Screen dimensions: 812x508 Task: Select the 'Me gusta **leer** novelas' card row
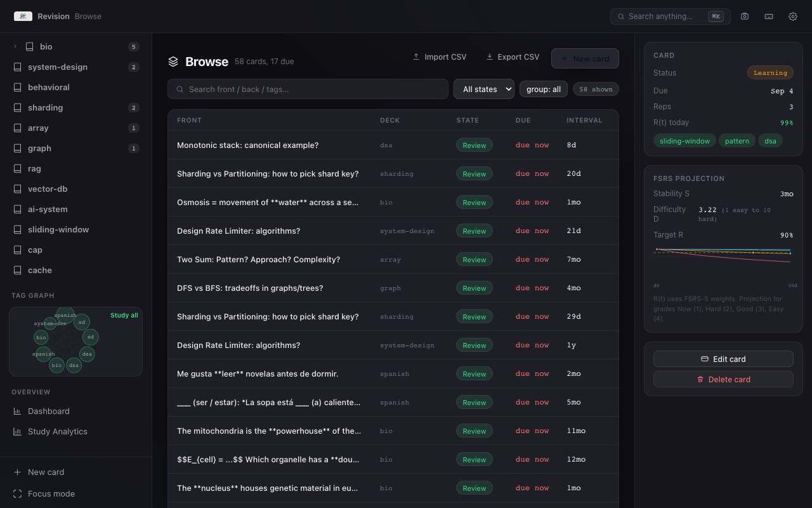tap(393, 373)
